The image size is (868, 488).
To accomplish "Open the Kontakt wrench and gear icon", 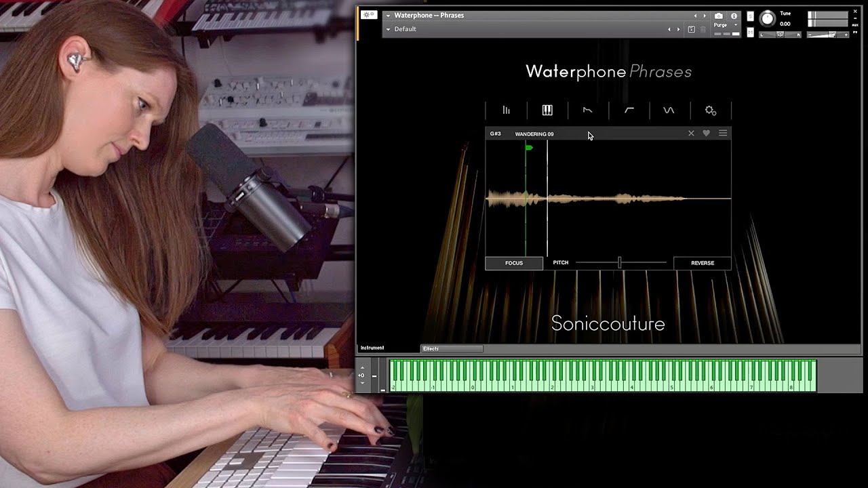I will (369, 15).
